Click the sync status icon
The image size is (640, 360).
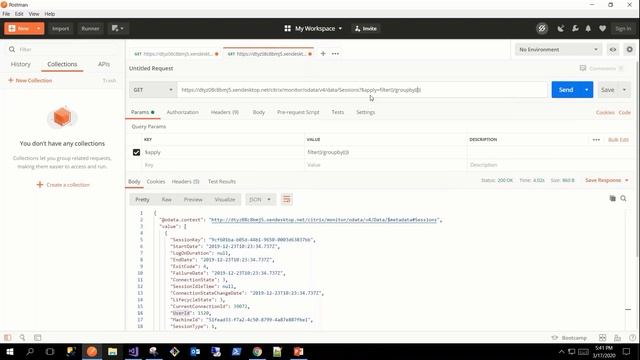click(x=542, y=29)
